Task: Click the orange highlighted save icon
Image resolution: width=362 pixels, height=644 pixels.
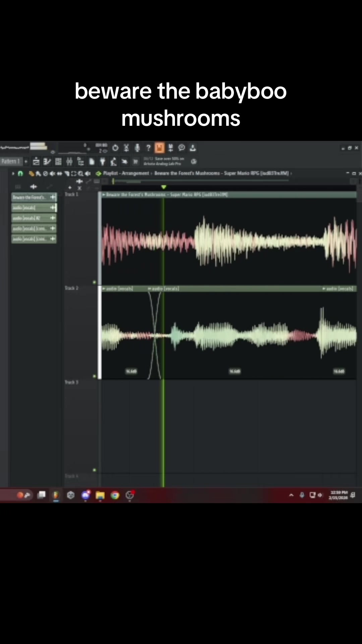Action: pyautogui.click(x=160, y=148)
